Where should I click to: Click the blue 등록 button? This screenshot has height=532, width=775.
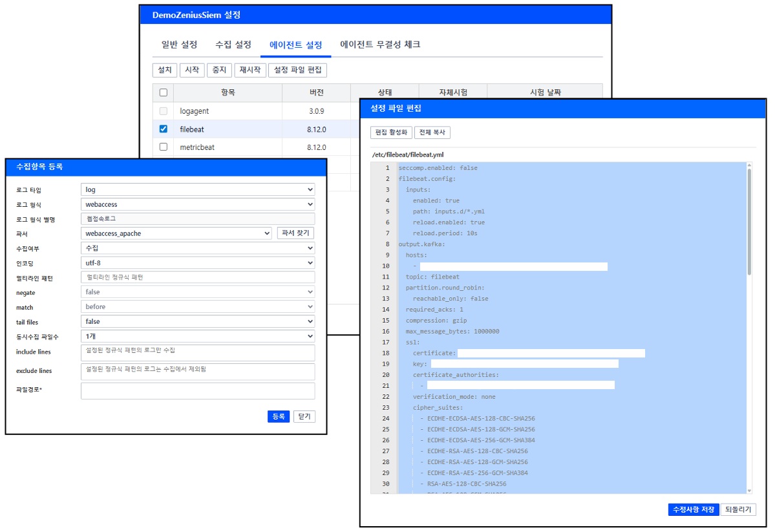(x=278, y=417)
